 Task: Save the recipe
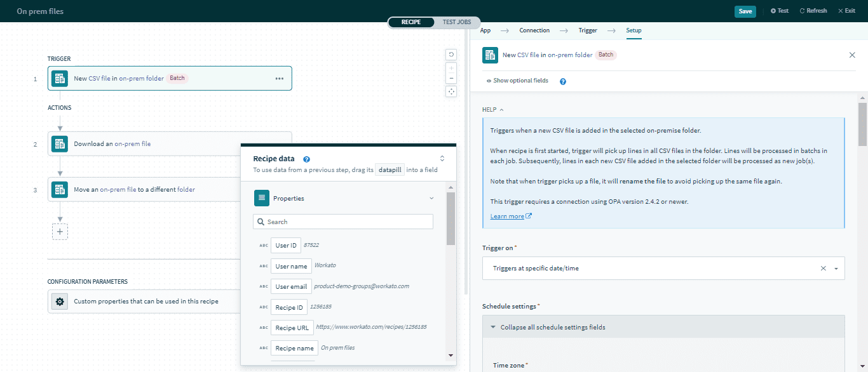point(745,11)
